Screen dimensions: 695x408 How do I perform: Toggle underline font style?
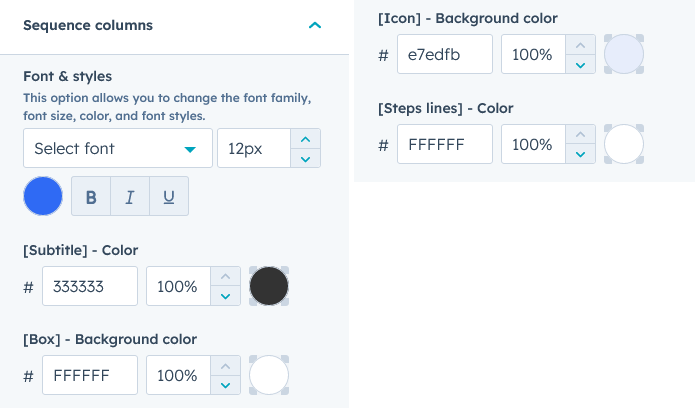169,197
